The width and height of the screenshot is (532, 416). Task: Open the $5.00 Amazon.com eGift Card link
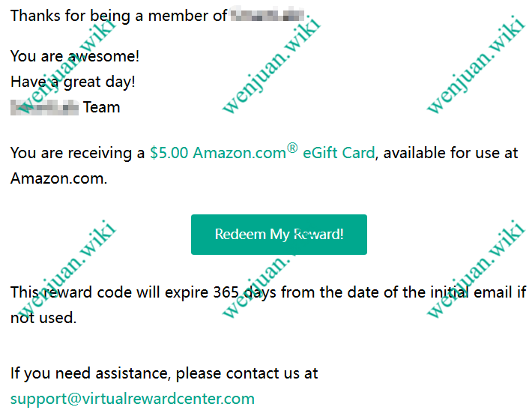(x=262, y=153)
